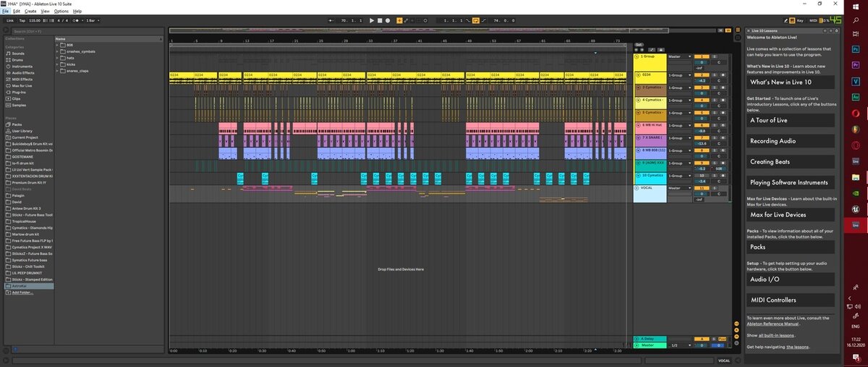The width and height of the screenshot is (868, 367).
Task: Expand the kicks folder
Action: [x=58, y=64]
